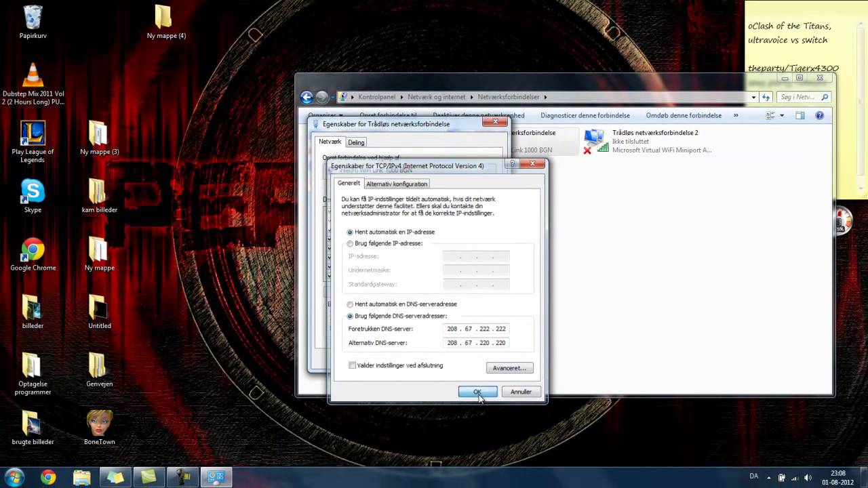Click Annuller in the IPv4 dialog
The height and width of the screenshot is (488, 868).
pos(521,392)
